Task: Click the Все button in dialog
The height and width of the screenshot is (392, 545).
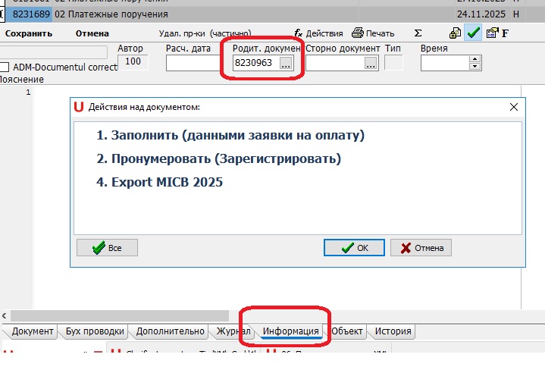Action: [107, 248]
